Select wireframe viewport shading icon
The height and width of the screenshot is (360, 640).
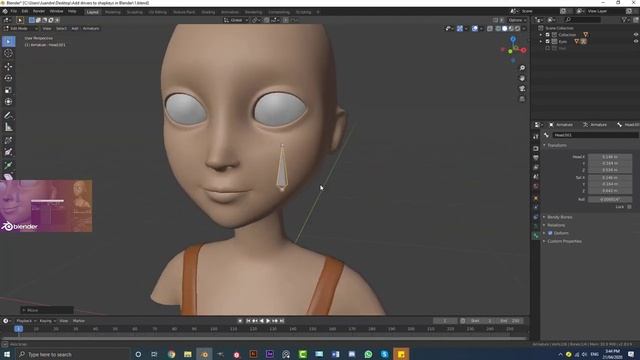(498, 29)
